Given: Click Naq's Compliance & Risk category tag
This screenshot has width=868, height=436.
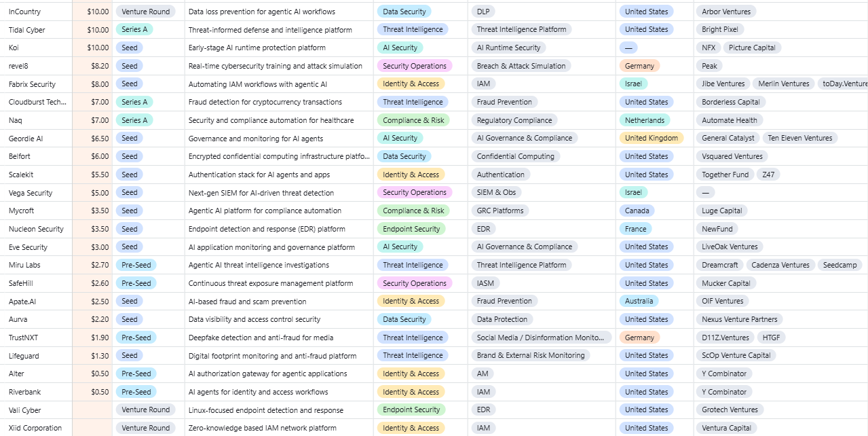Looking at the screenshot, I should click(413, 120).
